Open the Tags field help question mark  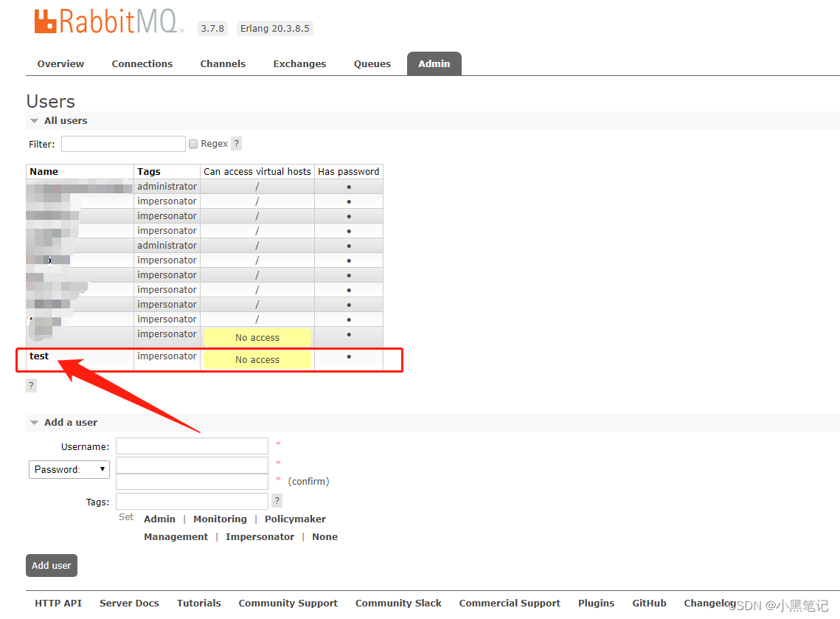[x=277, y=500]
